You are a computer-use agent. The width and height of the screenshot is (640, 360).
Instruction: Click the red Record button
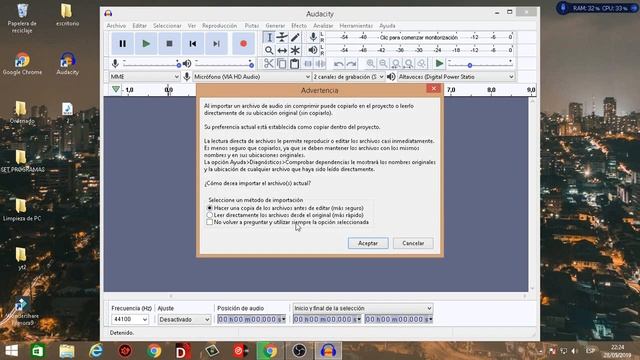coord(243,44)
